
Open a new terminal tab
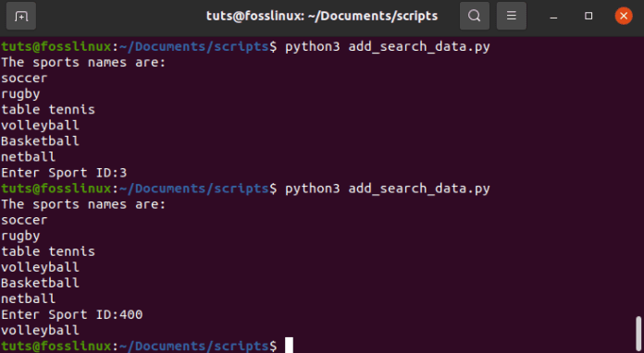21,16
